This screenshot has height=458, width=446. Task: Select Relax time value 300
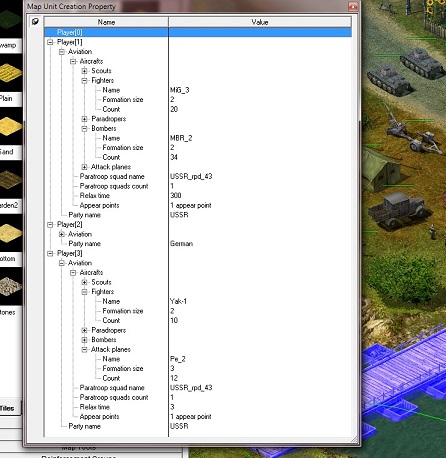(x=176, y=196)
